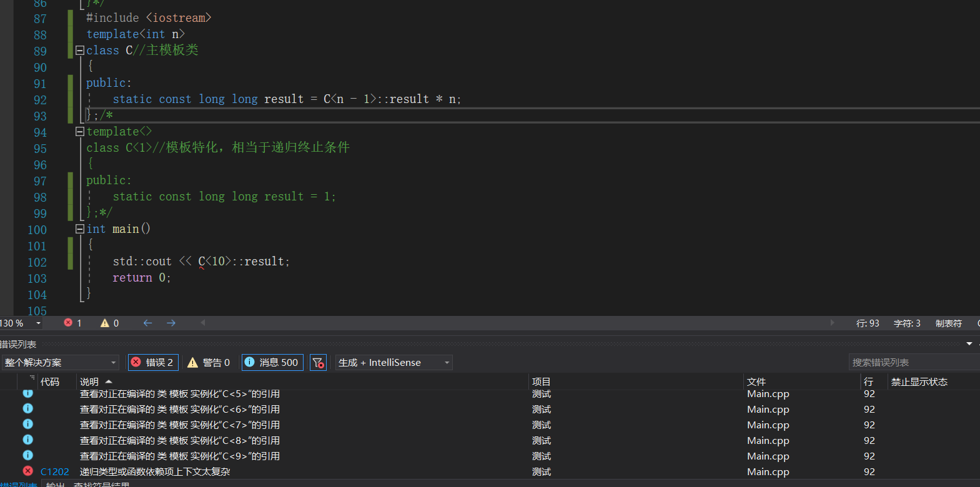Click 测试 project cell in the C<7> row
Viewport: 980px width, 487px height.
[542, 425]
